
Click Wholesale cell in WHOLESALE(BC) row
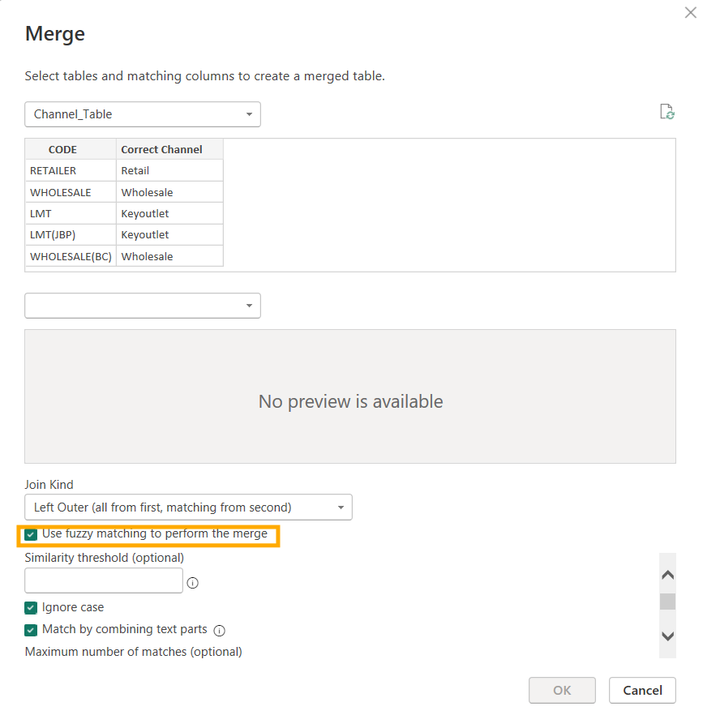pyautogui.click(x=169, y=256)
